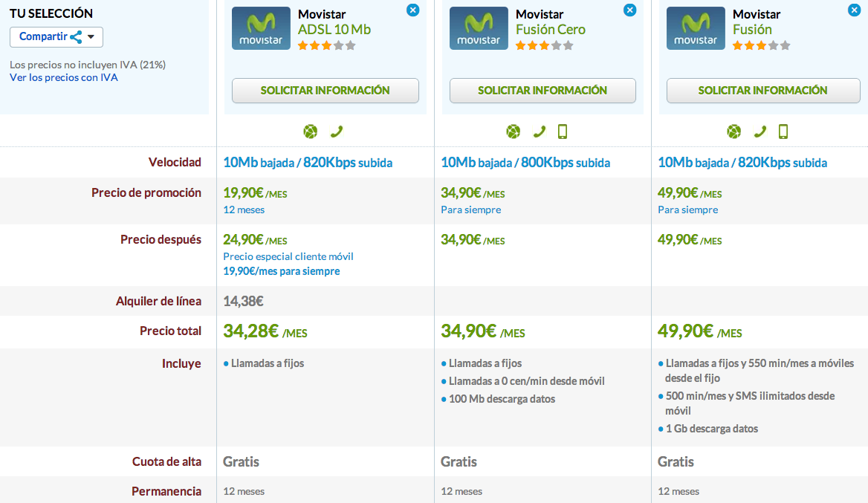Image resolution: width=868 pixels, height=503 pixels.
Task: Click Llamadas a 0 cen/min desde móvil
Action: tap(526, 381)
